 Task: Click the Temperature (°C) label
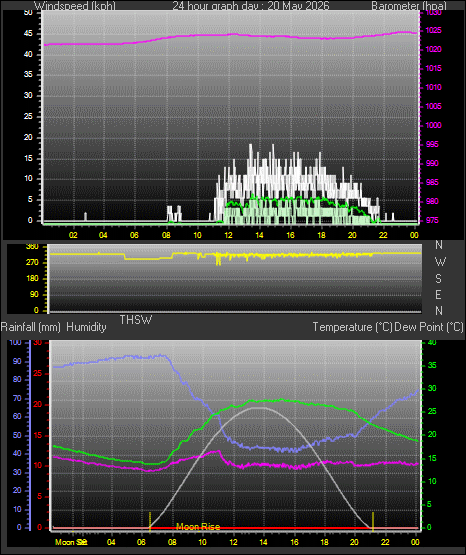pos(352,327)
